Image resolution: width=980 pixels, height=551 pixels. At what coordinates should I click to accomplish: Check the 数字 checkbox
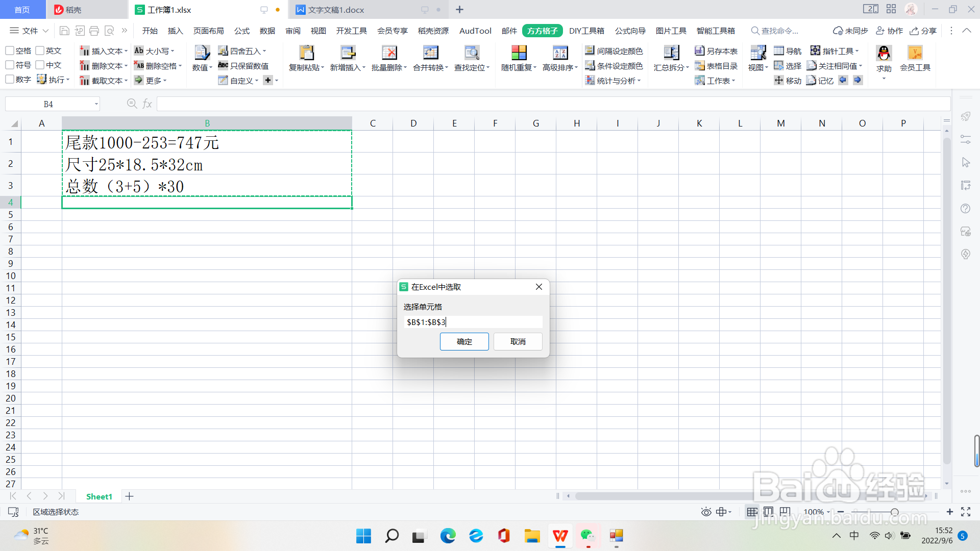point(10,80)
